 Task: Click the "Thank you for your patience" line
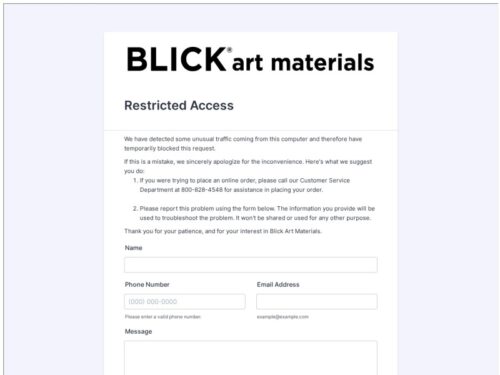point(223,231)
